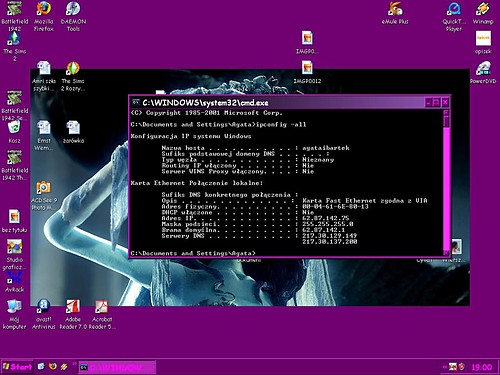Open the cmd.exe title bar system icon
500x375 pixels.
(x=135, y=102)
